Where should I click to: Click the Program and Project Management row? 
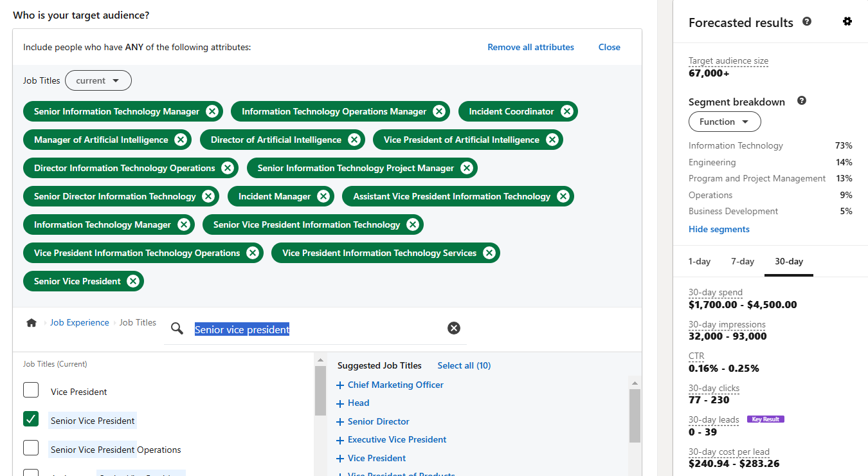click(770, 179)
